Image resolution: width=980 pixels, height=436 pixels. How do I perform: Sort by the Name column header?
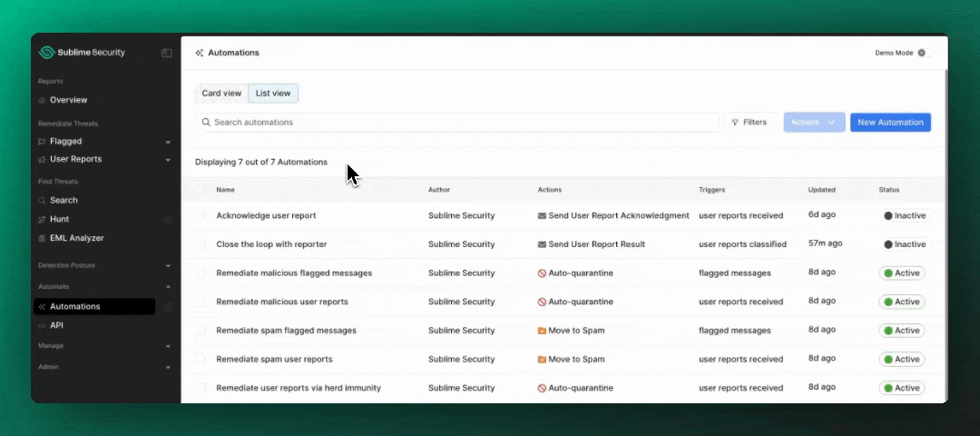click(226, 190)
